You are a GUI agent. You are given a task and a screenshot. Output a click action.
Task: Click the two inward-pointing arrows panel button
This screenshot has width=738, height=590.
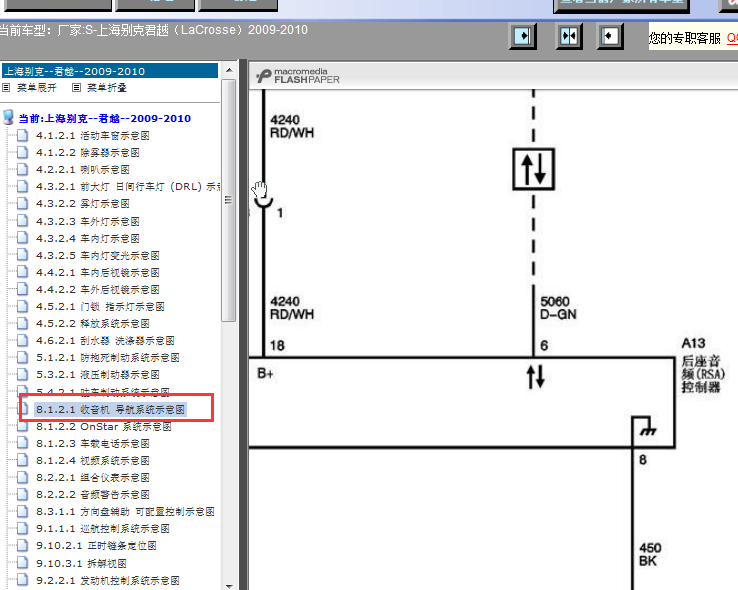tap(569, 36)
